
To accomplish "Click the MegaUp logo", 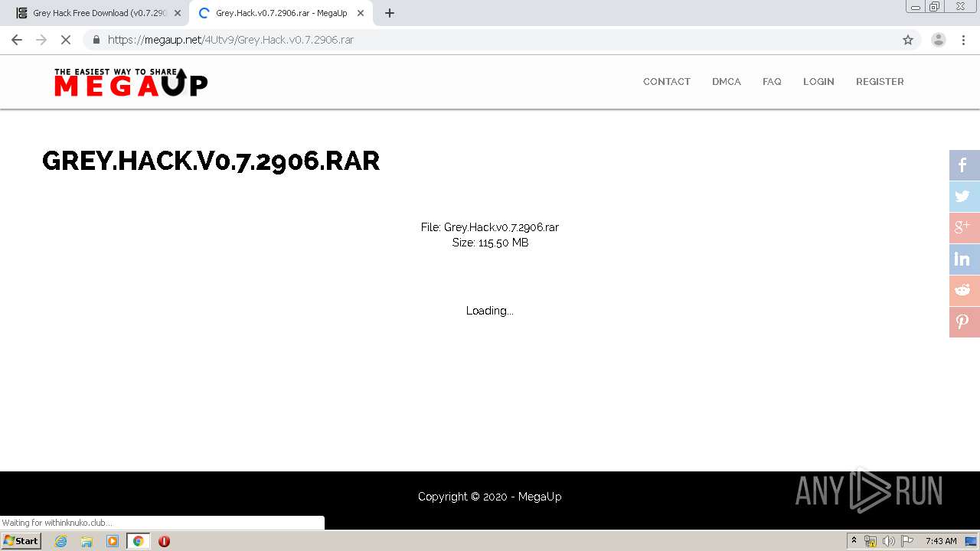I will coord(131,82).
